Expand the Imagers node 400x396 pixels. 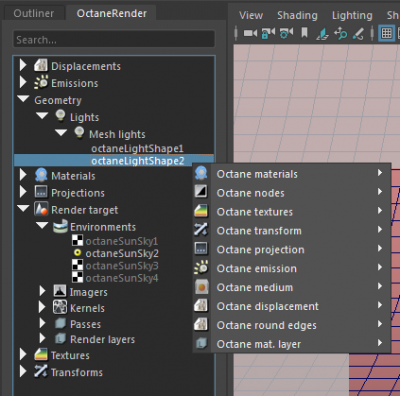pos(42,291)
